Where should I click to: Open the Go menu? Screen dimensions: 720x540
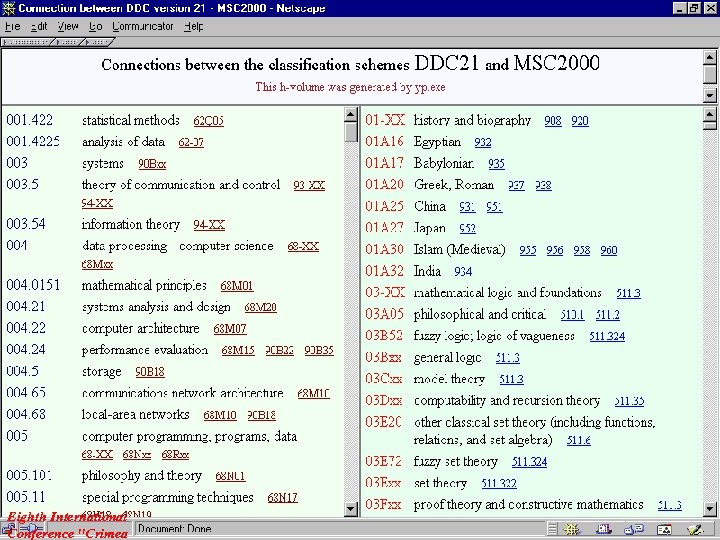96,27
